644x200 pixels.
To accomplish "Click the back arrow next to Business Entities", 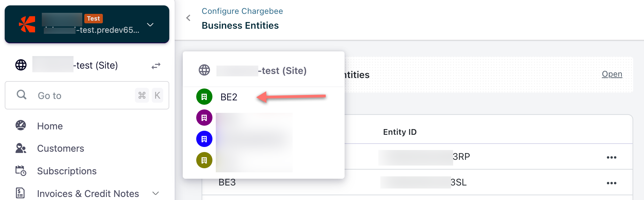I will point(188,18).
